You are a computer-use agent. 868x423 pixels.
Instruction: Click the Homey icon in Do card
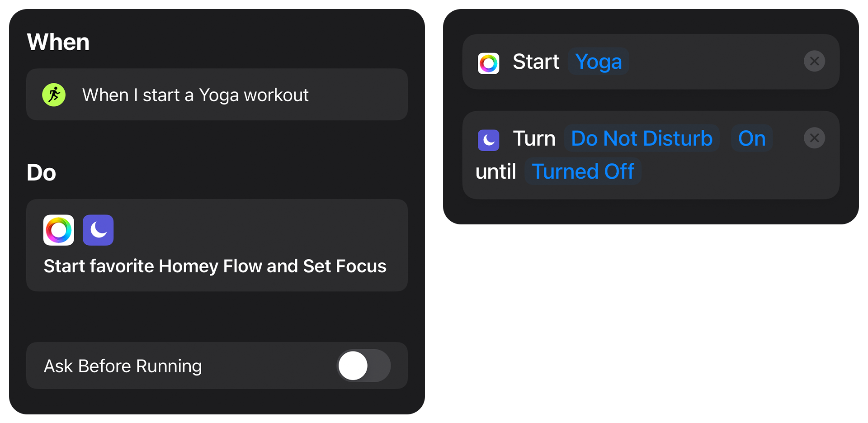(59, 230)
